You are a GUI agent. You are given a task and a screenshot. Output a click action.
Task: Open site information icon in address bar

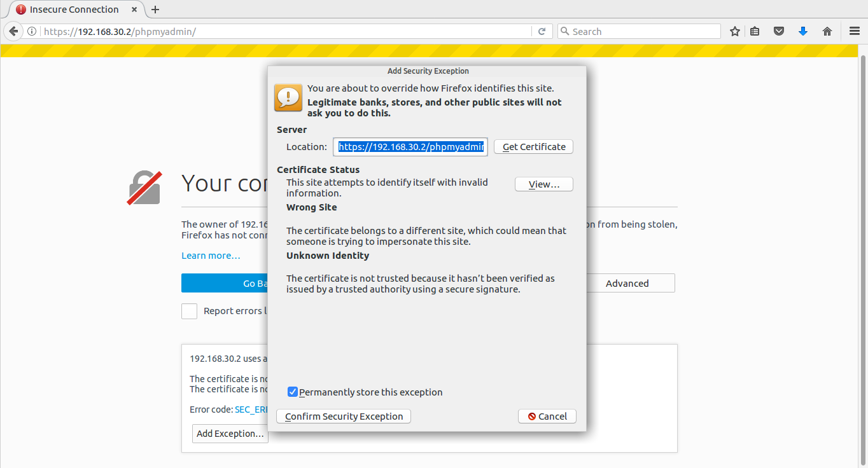point(31,31)
